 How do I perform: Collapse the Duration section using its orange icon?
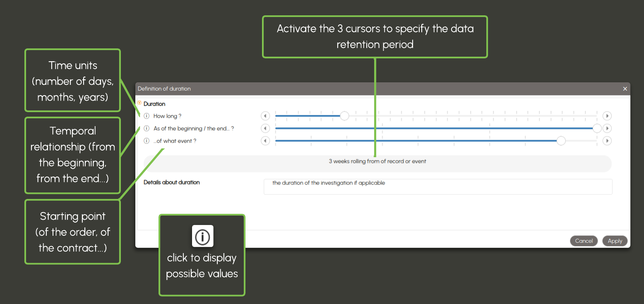pos(139,103)
